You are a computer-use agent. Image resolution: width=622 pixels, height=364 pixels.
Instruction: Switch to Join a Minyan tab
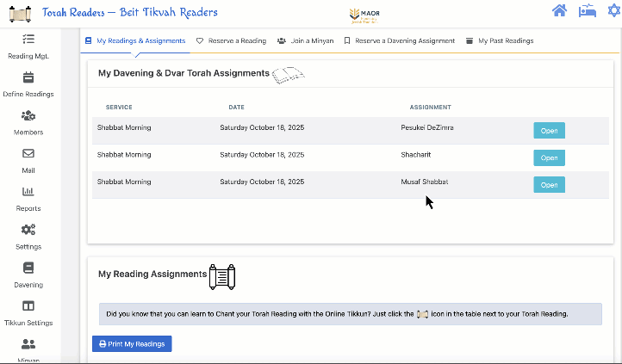click(x=306, y=40)
